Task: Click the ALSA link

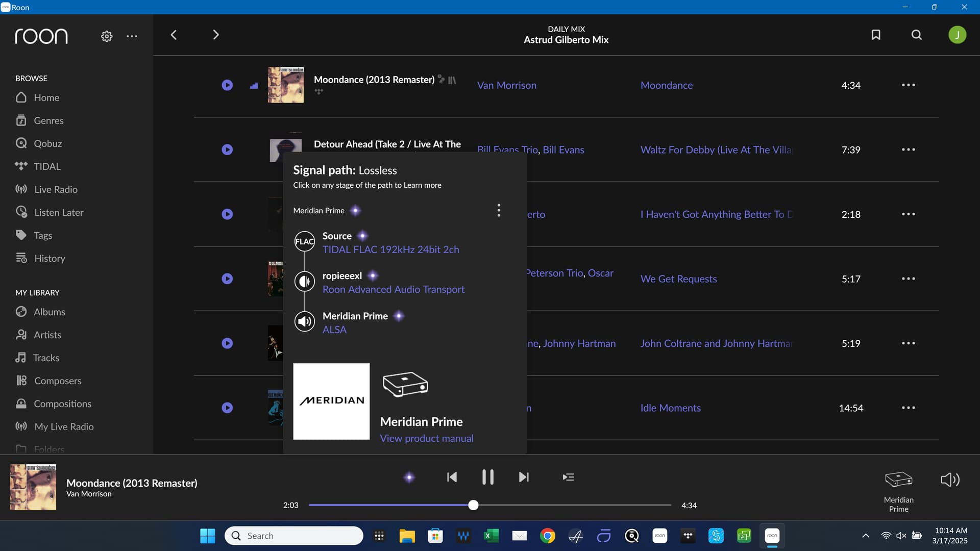Action: (x=334, y=330)
